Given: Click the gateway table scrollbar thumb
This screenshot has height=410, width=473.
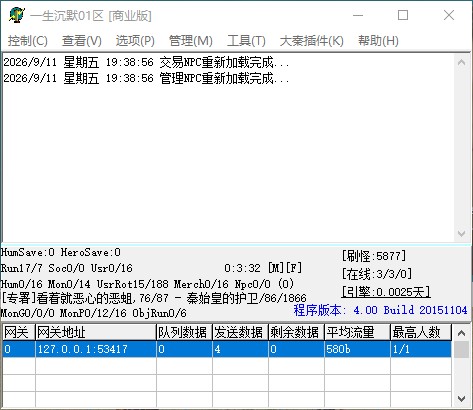Looking at the screenshot, I should tap(462, 350).
